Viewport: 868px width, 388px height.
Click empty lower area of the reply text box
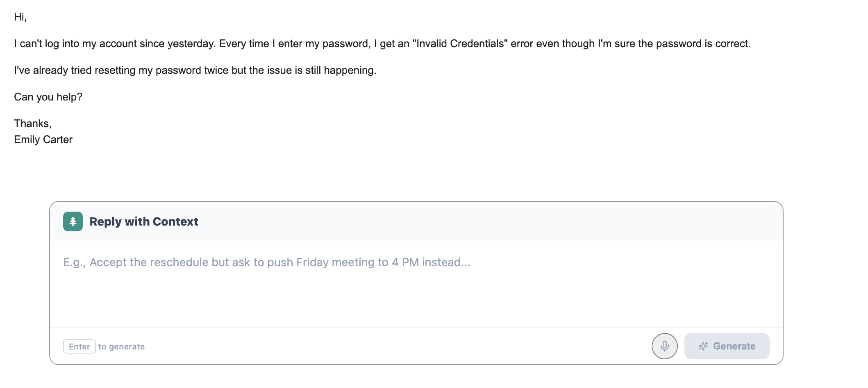point(416,304)
